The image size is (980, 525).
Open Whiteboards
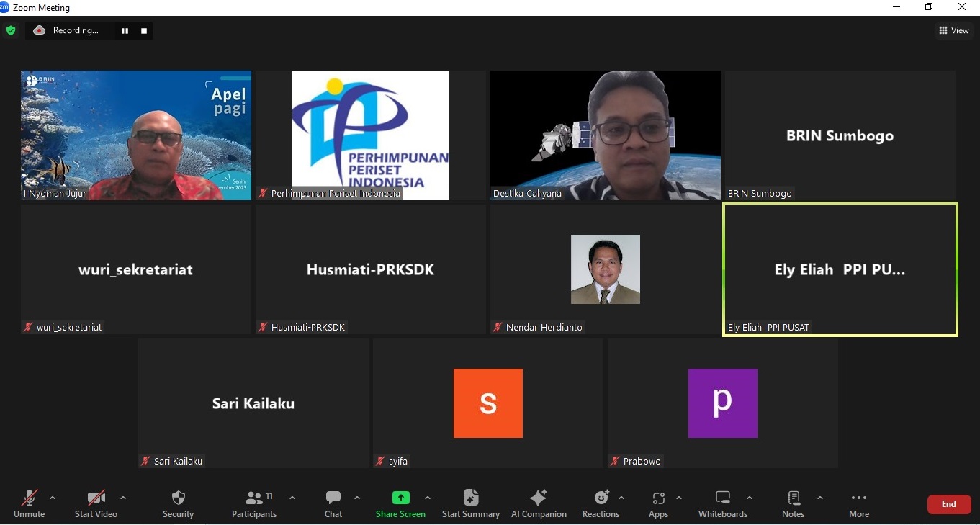click(x=723, y=503)
